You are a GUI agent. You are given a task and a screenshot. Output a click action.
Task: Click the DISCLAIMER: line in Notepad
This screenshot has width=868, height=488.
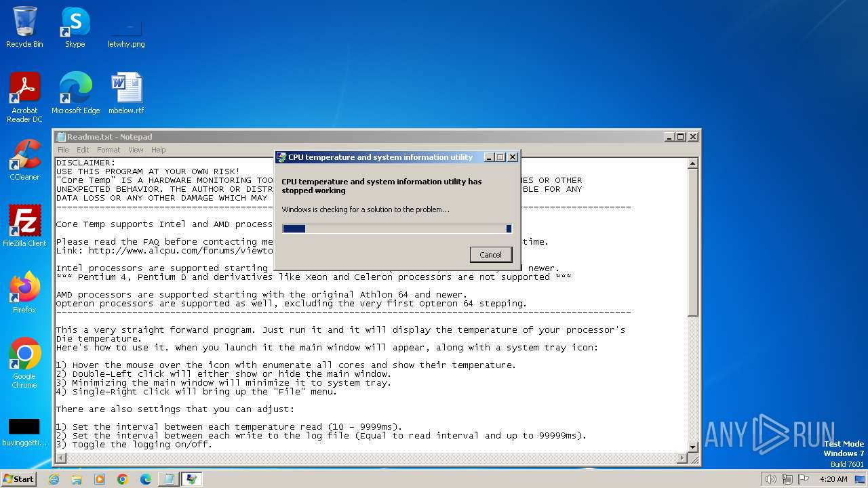coord(85,163)
